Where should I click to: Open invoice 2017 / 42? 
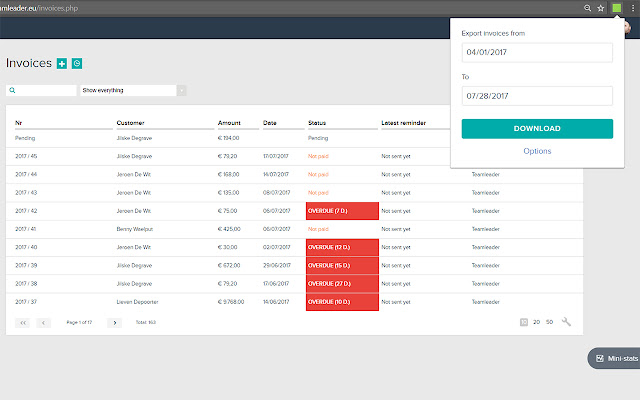[x=26, y=211]
